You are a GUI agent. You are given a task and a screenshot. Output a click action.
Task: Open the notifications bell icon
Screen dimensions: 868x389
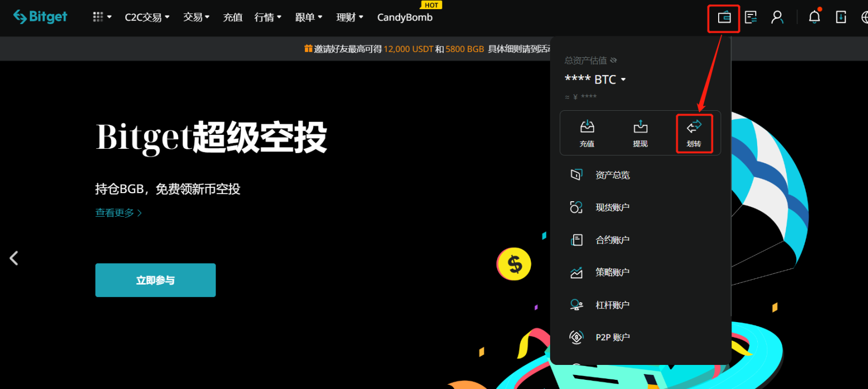814,17
